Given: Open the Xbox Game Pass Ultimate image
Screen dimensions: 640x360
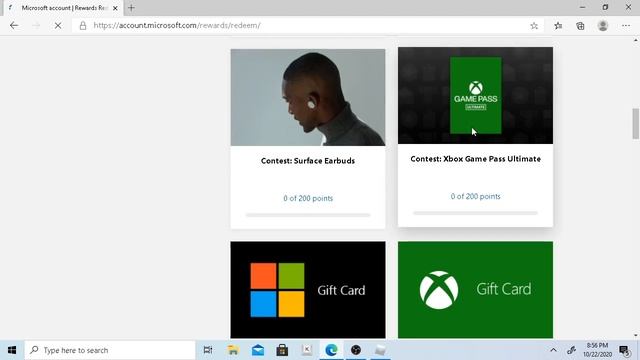Looking at the screenshot, I should [476, 95].
